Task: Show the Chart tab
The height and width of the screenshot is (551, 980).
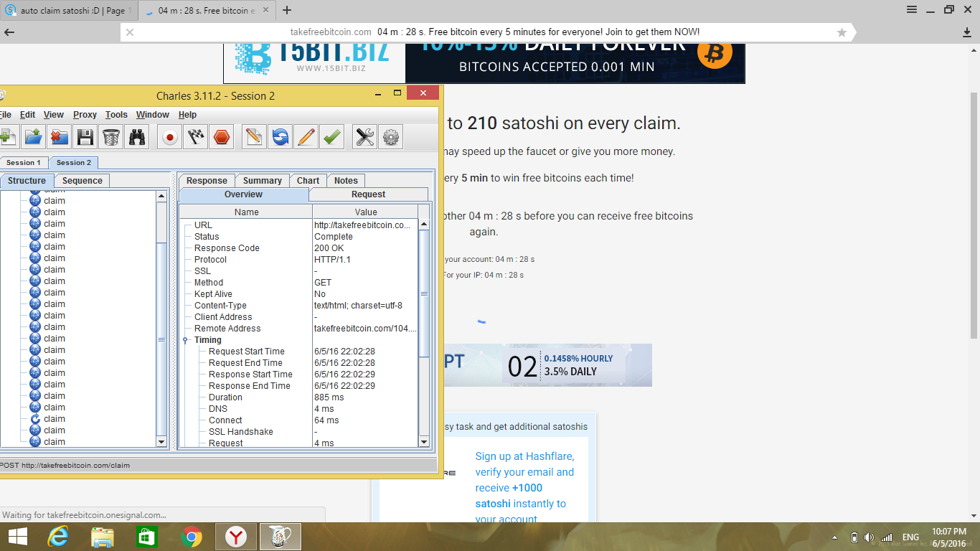Action: [x=308, y=181]
